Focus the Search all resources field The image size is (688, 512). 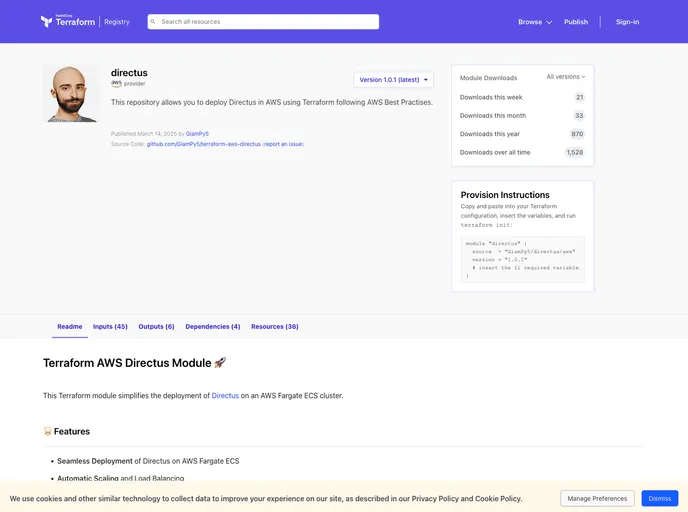[x=263, y=21]
